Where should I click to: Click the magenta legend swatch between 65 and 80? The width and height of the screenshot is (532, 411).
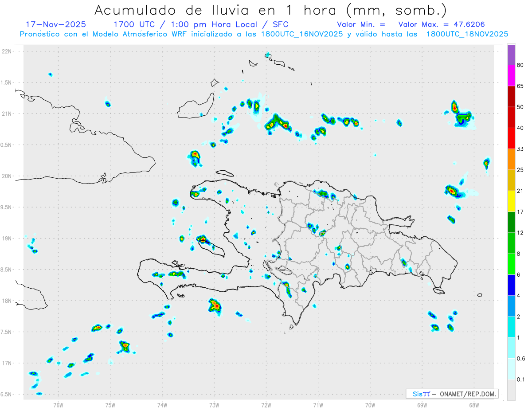511,75
